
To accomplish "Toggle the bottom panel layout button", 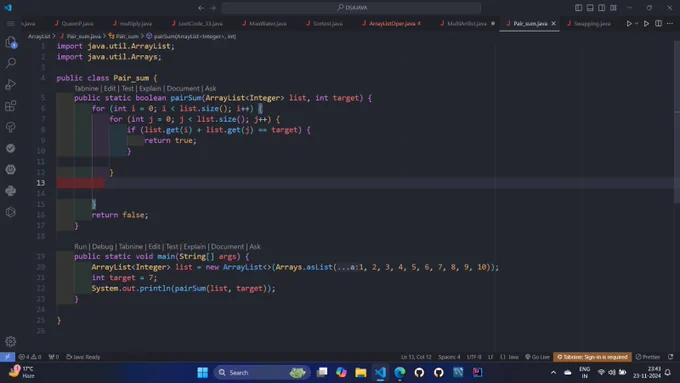I will [590, 7].
